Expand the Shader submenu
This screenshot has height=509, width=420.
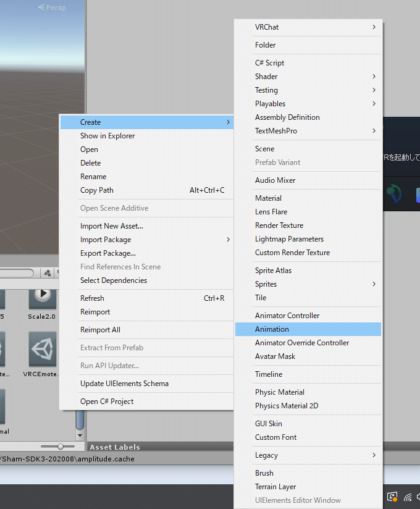coord(308,77)
